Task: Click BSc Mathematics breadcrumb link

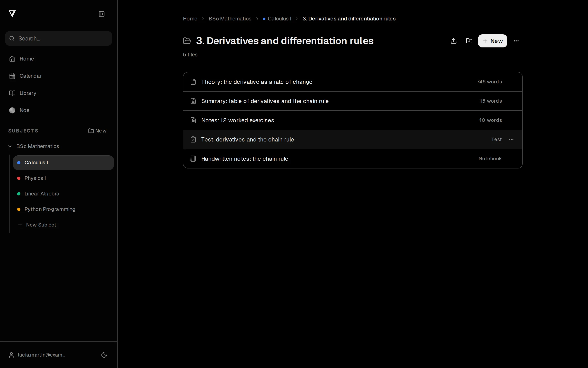Action: pos(230,19)
